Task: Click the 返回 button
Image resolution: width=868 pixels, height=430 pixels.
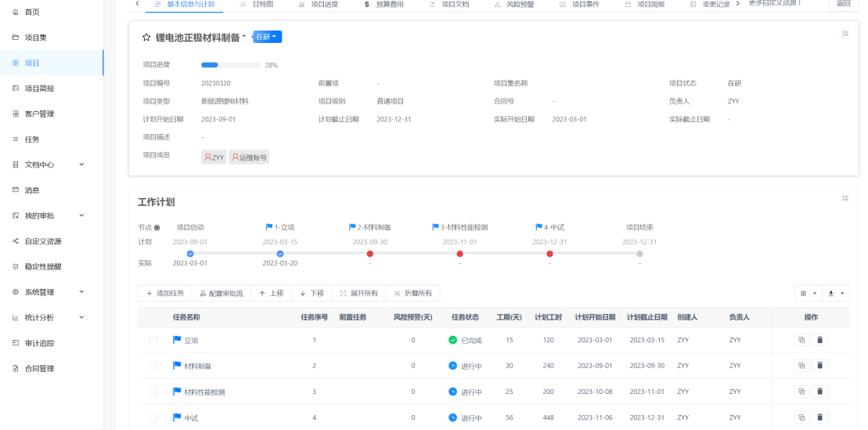Action: click(x=844, y=4)
